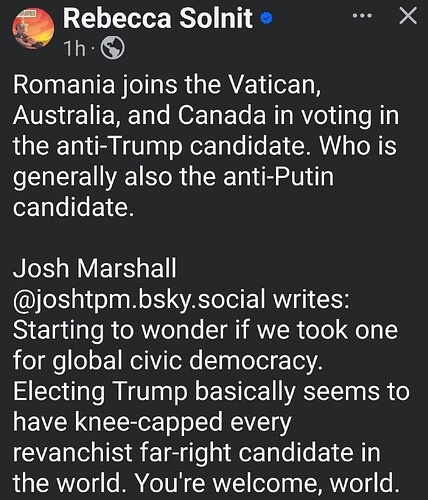Close the post with the X
Viewport: 428px width, 500px height.
[408, 16]
